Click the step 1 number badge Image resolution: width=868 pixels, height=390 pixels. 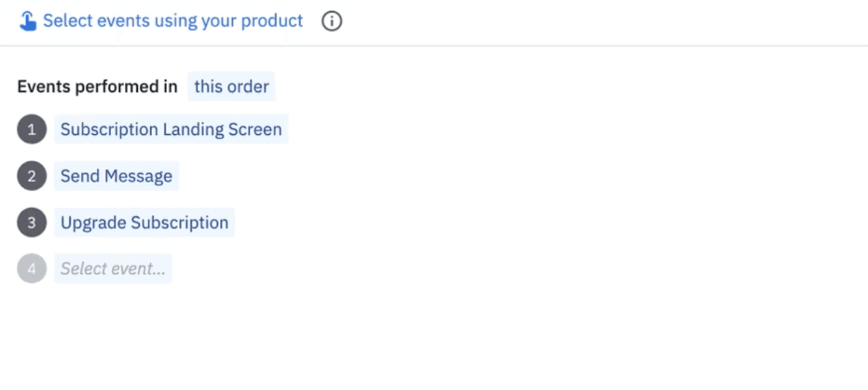tap(32, 129)
